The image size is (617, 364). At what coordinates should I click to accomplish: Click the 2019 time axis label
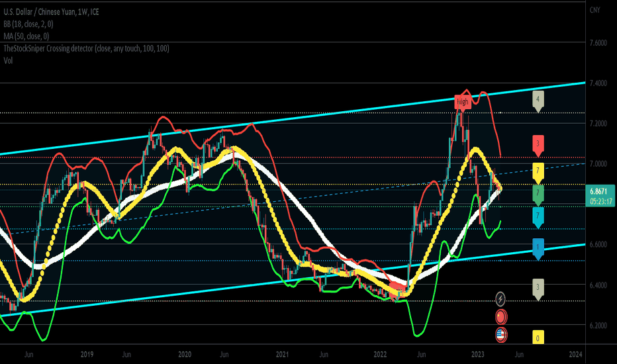pos(87,354)
